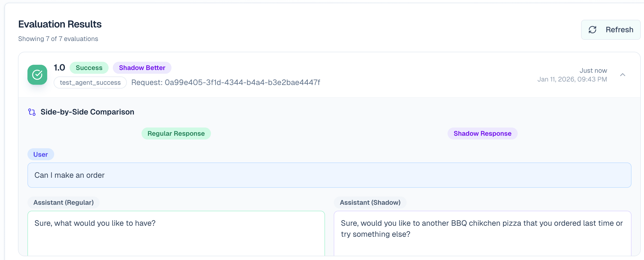The width and height of the screenshot is (644, 260).
Task: Click the Evaluation Results heading
Action: pos(60,24)
